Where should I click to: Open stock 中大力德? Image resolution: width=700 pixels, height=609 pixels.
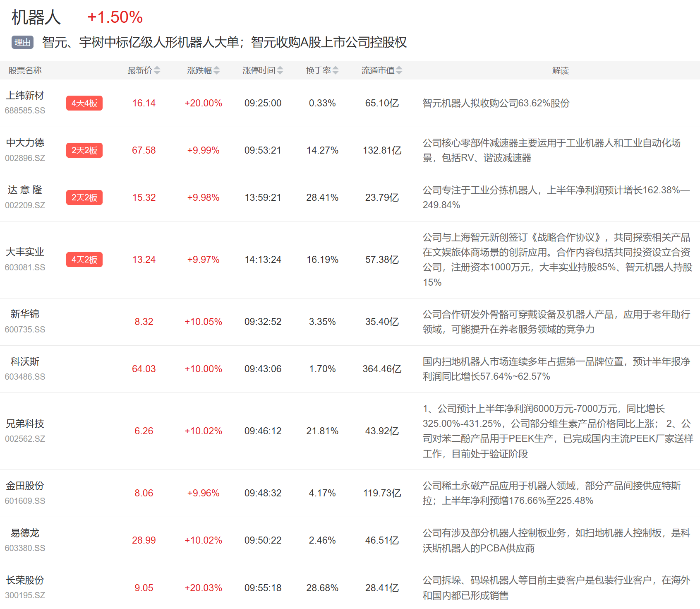click(x=25, y=143)
